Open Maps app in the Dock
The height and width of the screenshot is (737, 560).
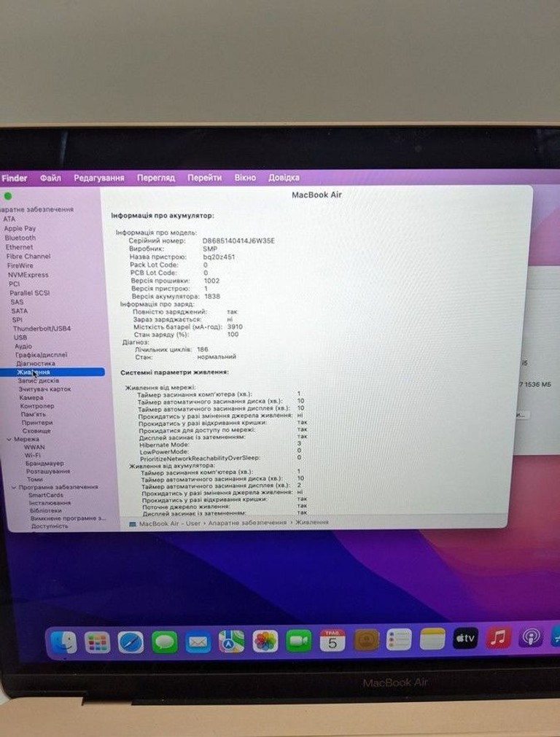[231, 642]
